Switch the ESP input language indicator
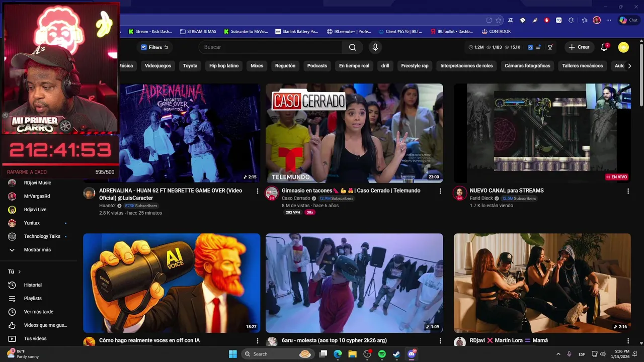Viewport: 644px width, 362px height. 582,354
